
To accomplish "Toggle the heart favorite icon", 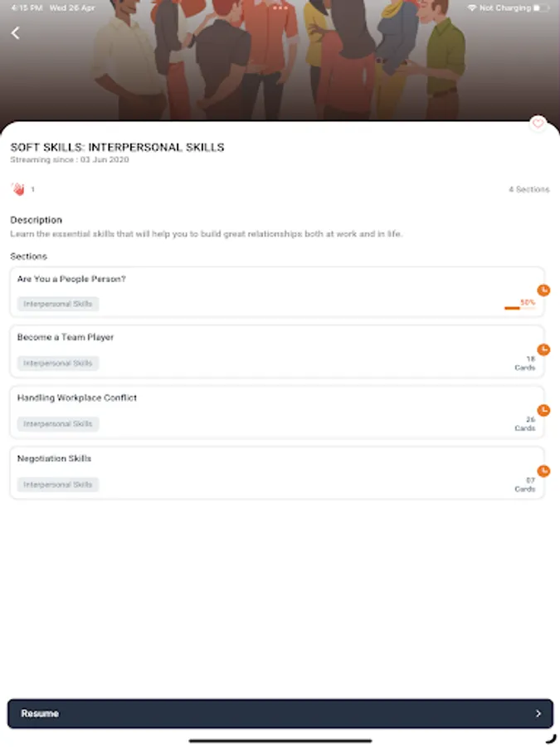I will tap(538, 124).
